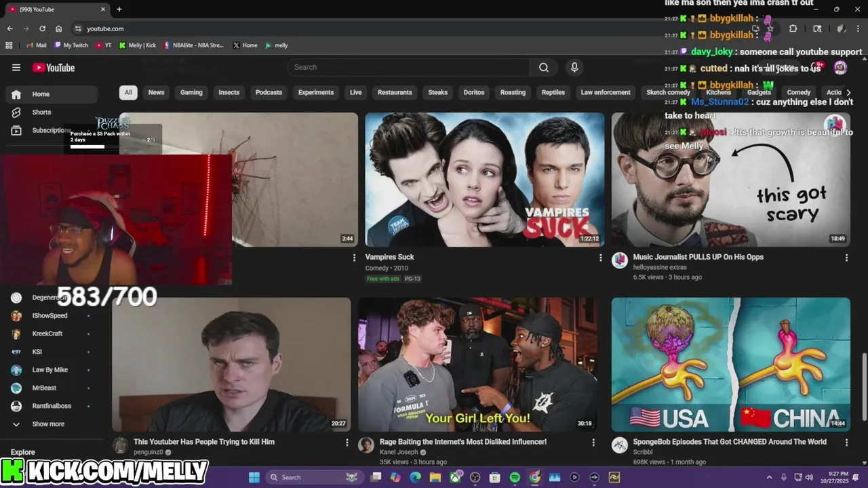
Task: Click Law By Mike in the subscriptions list
Action: [50, 370]
